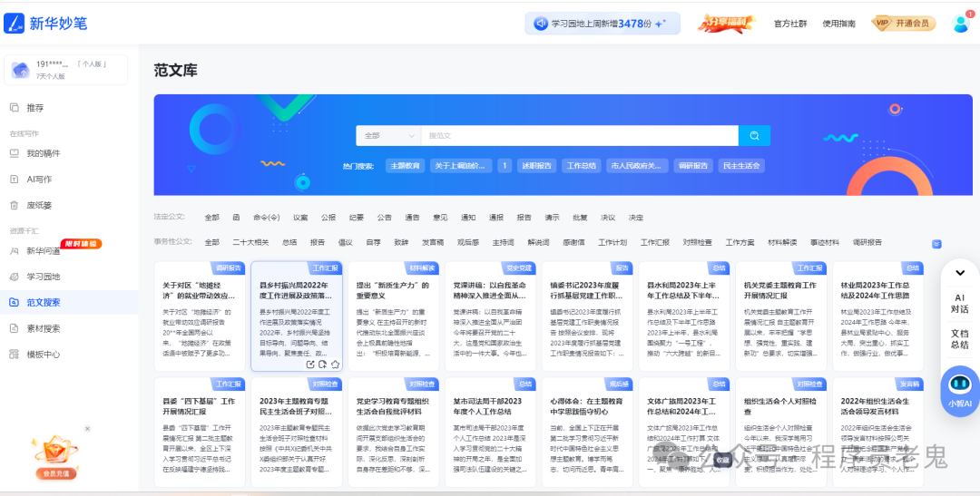Open card 林业局2023年工作总结及2024年工作思路
Viewport: 980px width, 496px height.
click(x=878, y=316)
